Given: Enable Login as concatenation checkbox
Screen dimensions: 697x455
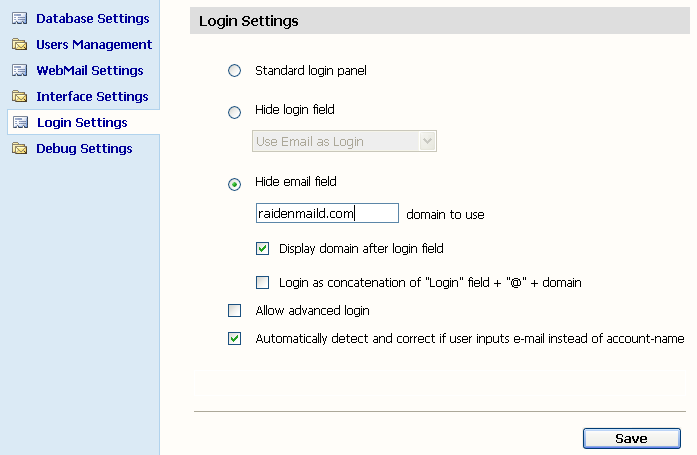Looking at the screenshot, I should (x=263, y=283).
